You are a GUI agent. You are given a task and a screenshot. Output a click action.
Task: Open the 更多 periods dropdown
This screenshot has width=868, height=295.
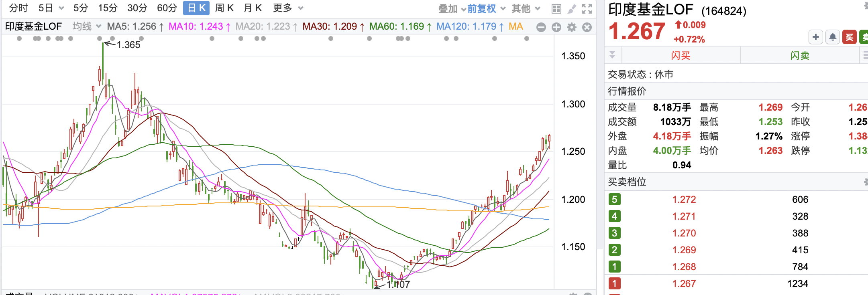coord(288,8)
